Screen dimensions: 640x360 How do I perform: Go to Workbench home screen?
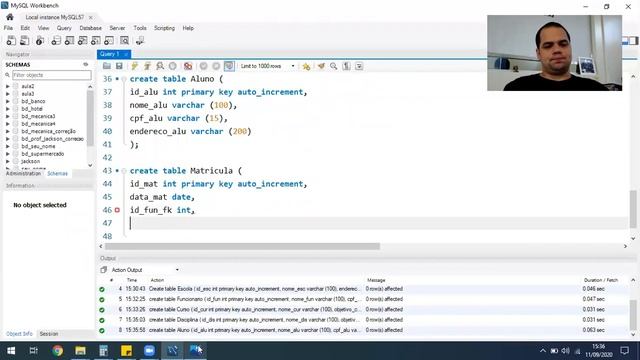[10, 17]
